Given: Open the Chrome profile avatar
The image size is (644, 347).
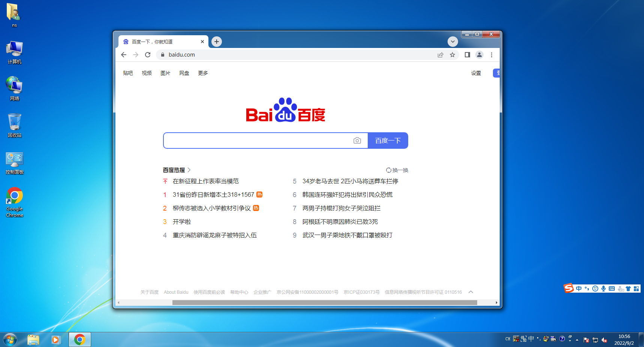Looking at the screenshot, I should click(x=479, y=55).
